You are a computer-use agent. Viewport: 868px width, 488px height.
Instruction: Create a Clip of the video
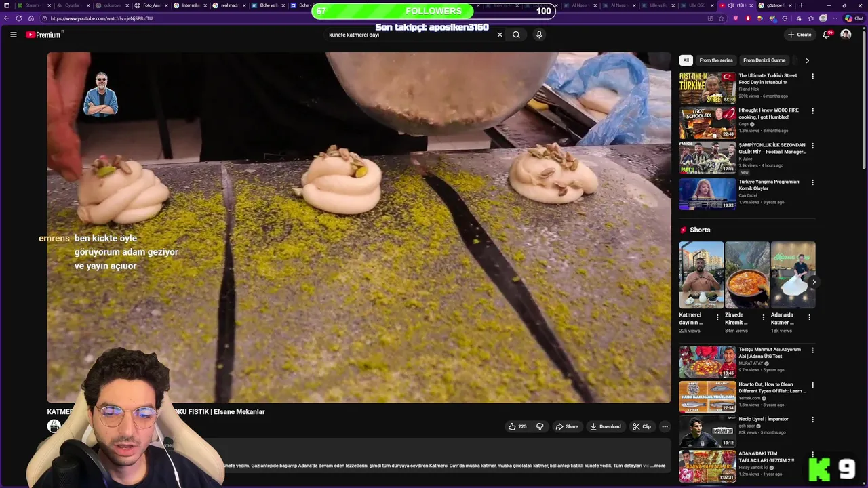tap(642, 426)
